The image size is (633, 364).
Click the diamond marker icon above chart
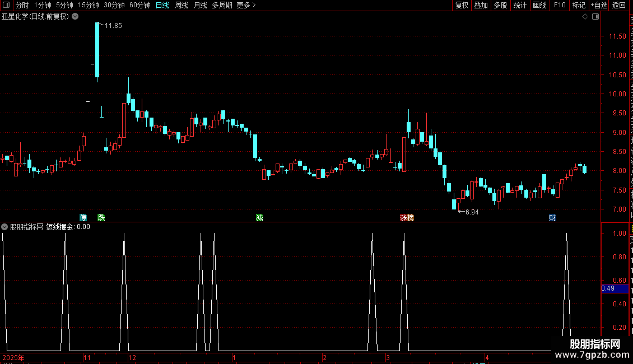tap(585, 17)
